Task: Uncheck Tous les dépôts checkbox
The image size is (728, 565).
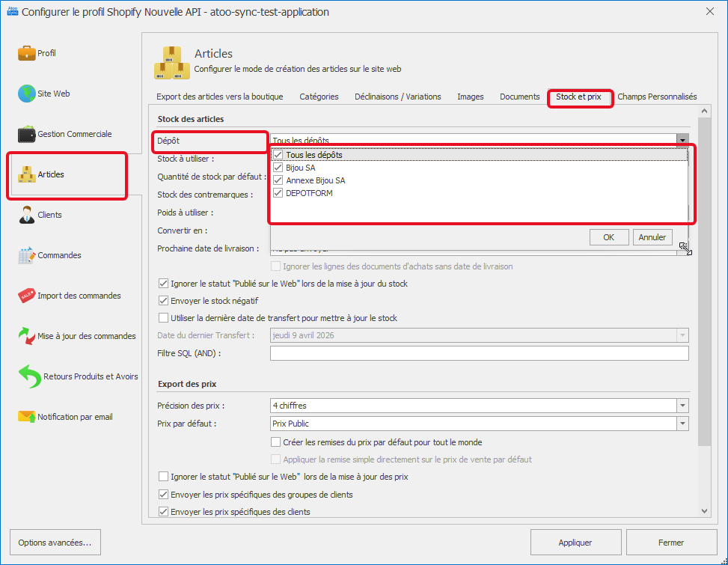Action: tap(278, 155)
